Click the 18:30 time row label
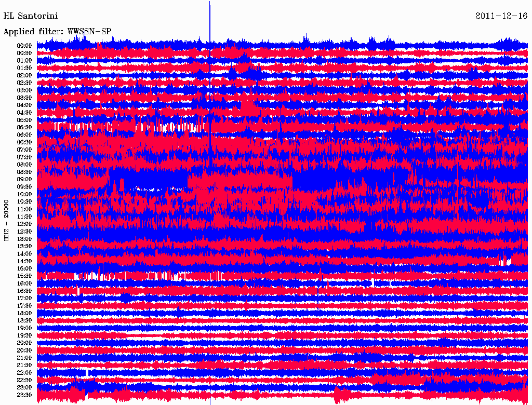The height and width of the screenshot is (405, 532). (x=25, y=321)
